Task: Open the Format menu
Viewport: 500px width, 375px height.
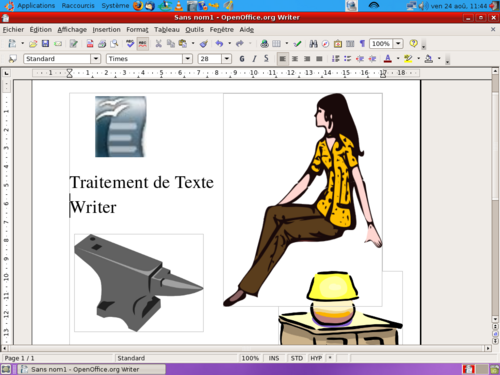Action: point(137,30)
